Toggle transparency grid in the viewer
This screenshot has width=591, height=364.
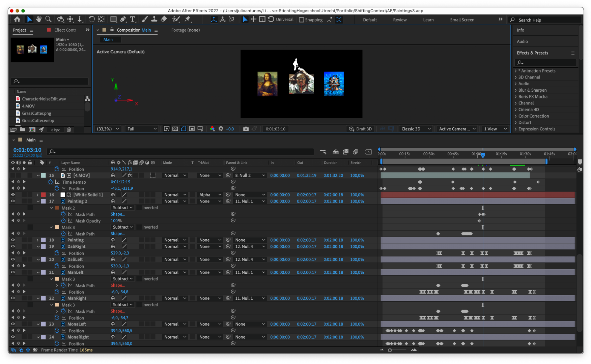(x=175, y=129)
